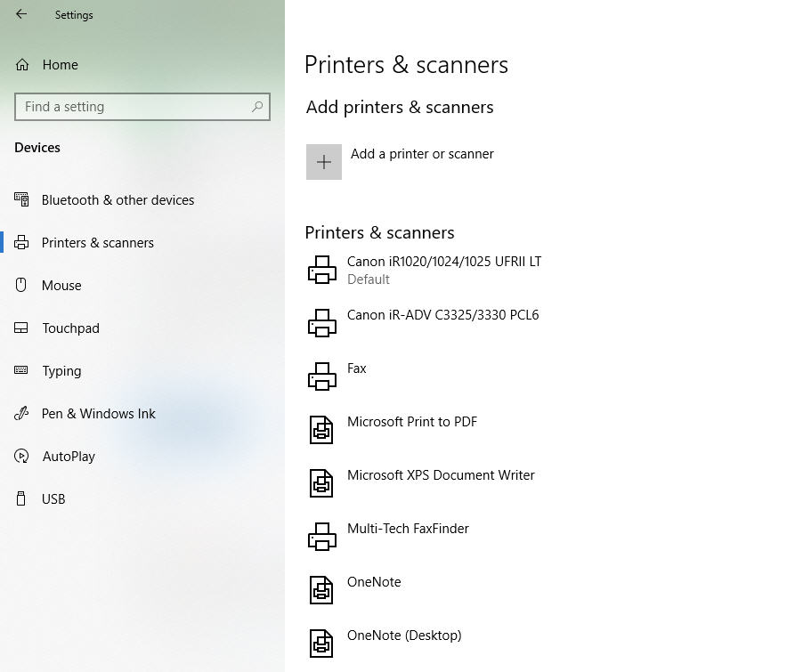The width and height of the screenshot is (803, 672).
Task: Click the Microsoft Print to PDF icon
Action: click(x=321, y=430)
